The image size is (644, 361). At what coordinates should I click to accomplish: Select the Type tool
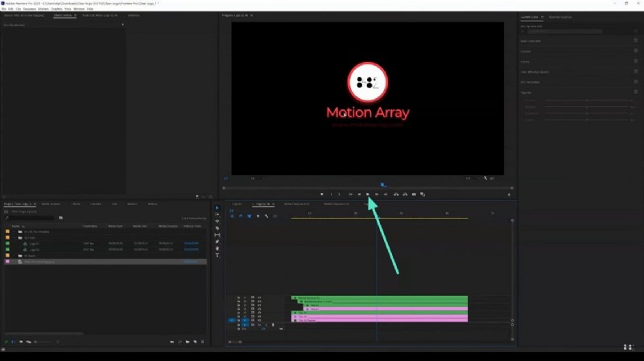click(x=217, y=255)
